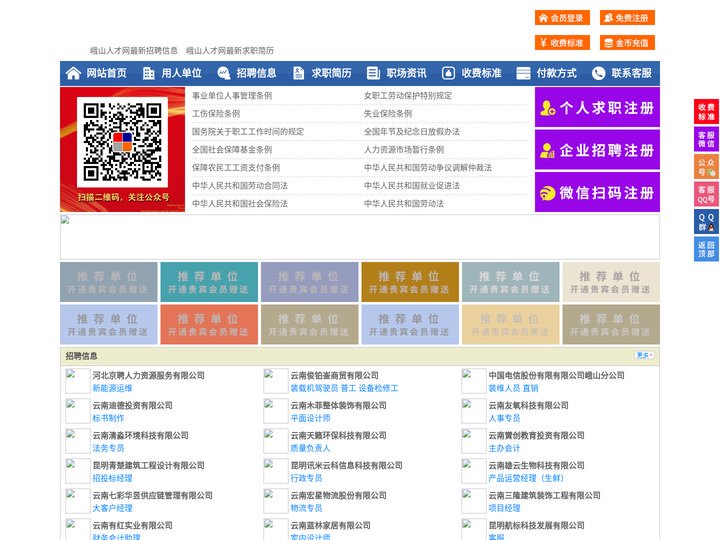720x540 pixels.
Task: Click the 企业招聘注册 purple button
Action: [597, 150]
